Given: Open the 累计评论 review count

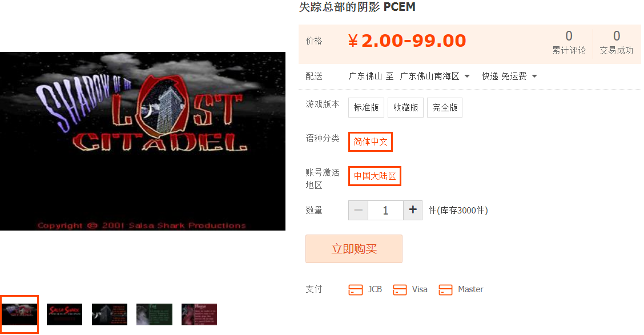Looking at the screenshot, I should click(569, 42).
